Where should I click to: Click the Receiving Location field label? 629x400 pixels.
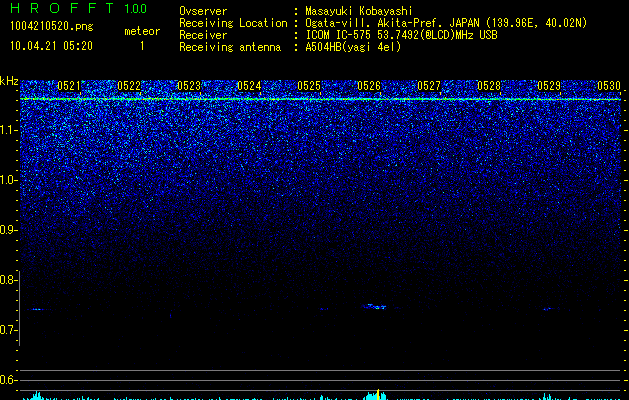(233, 23)
